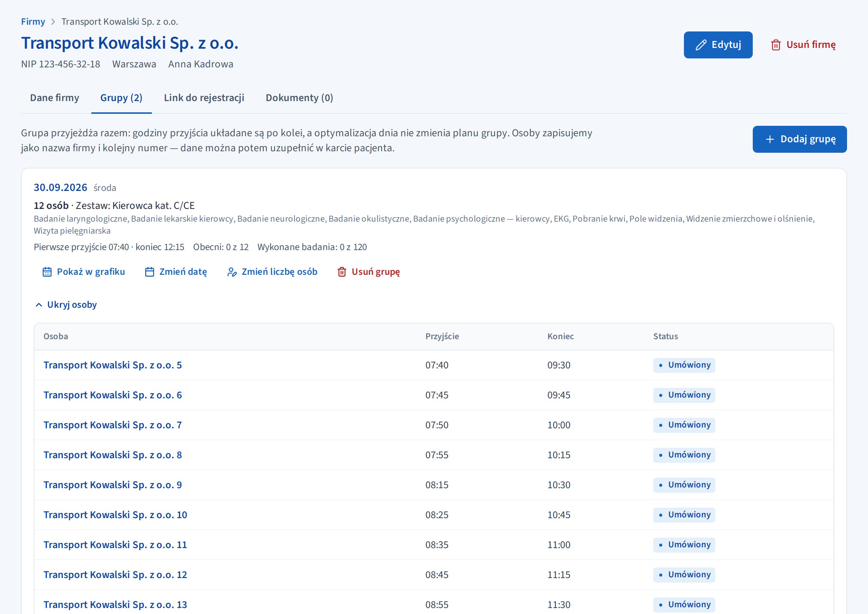Viewport: 868px width, 614px height.
Task: Open patient Transport Kowalski Sp. z o.o. 5
Action: (113, 365)
